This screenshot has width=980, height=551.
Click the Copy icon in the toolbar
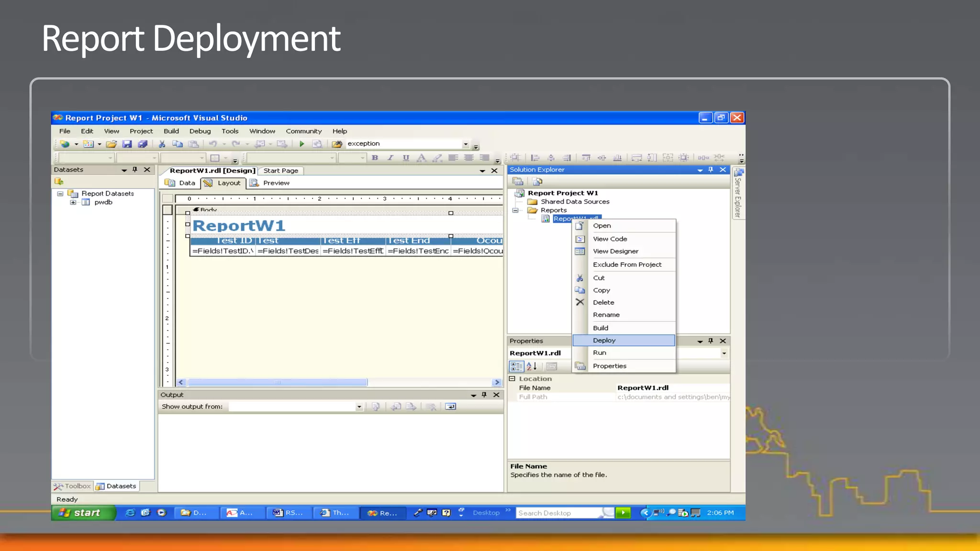click(x=178, y=144)
